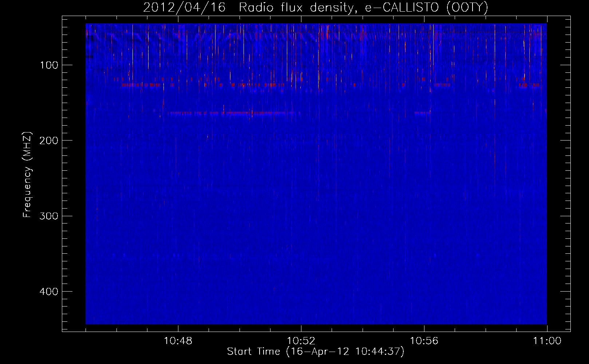
Task: Click the 10:52 time tick label
Action: point(301,341)
